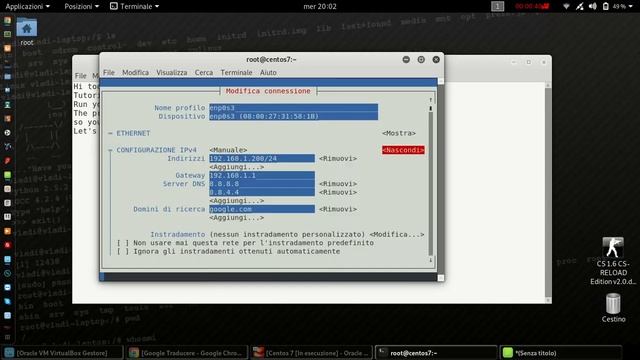Close the root@centos7 terminal window
Image resolution: width=640 pixels, height=360 pixels.
tap(436, 60)
